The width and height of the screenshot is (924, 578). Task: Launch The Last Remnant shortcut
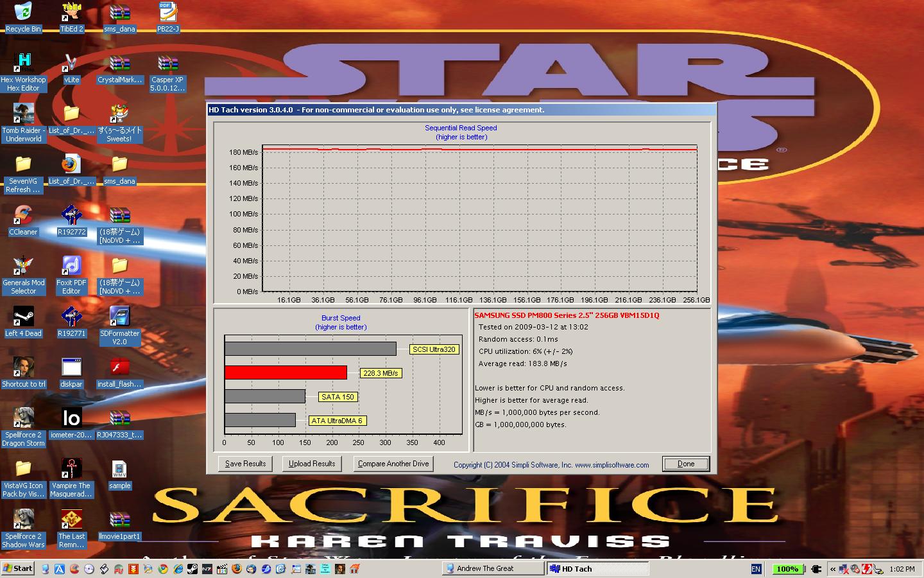tap(72, 529)
